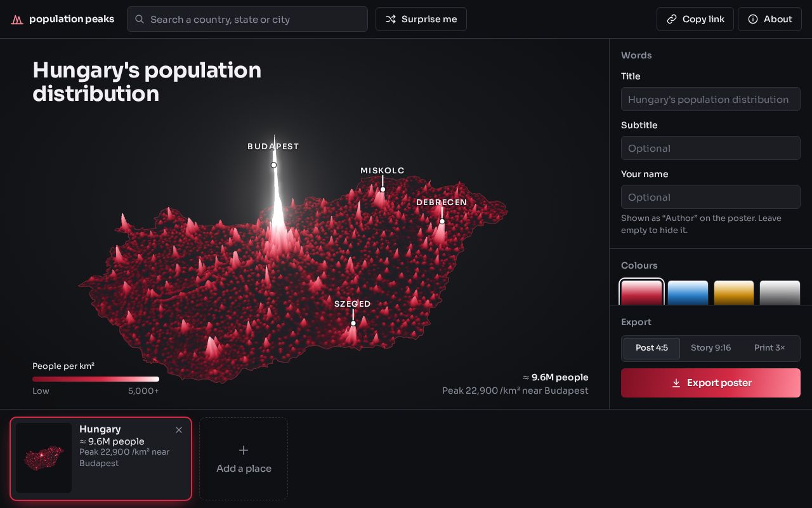Click the population peaks brand name
The height and width of the screenshot is (508, 812).
coord(72,19)
